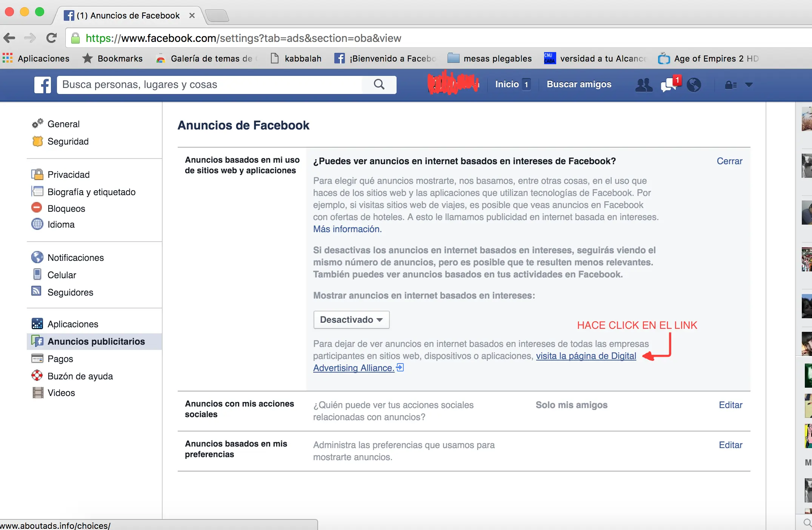The image size is (812, 530).
Task: Click the Aplicaciones grid icon in sidebar
Action: [x=37, y=324]
